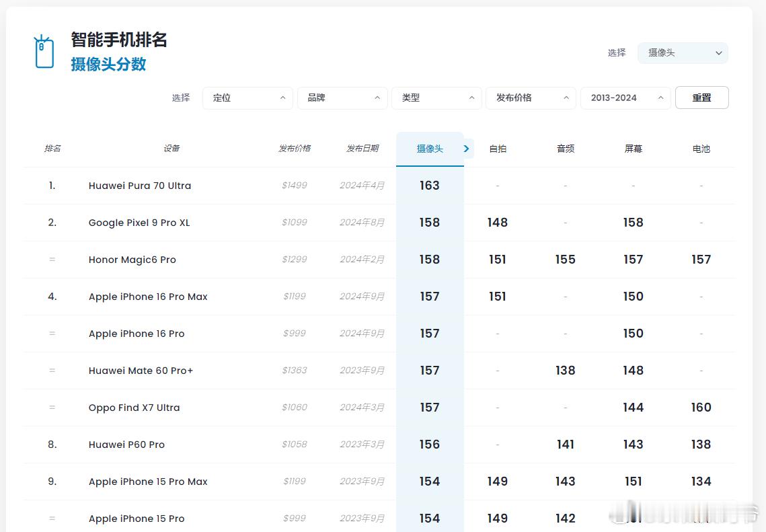Expand the 发布价格 filter dropdown
Screen dimensions: 766x532
coord(531,98)
